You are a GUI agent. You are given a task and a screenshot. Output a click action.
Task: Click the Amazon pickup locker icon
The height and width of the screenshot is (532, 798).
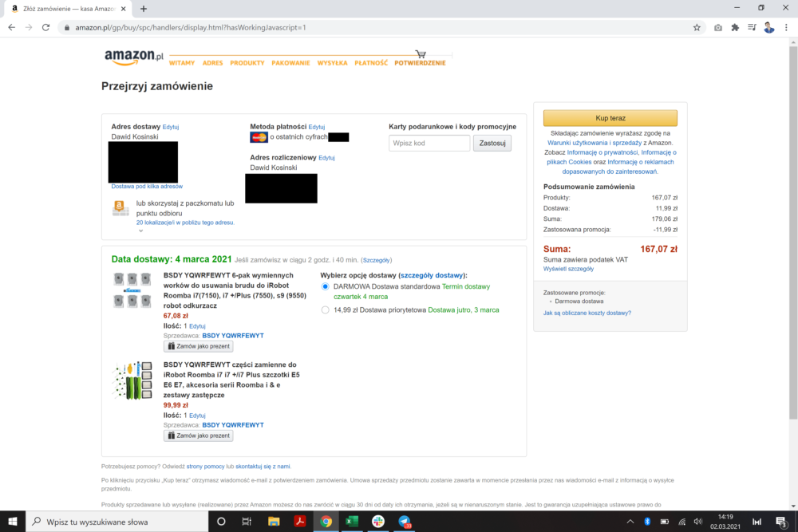(120, 208)
